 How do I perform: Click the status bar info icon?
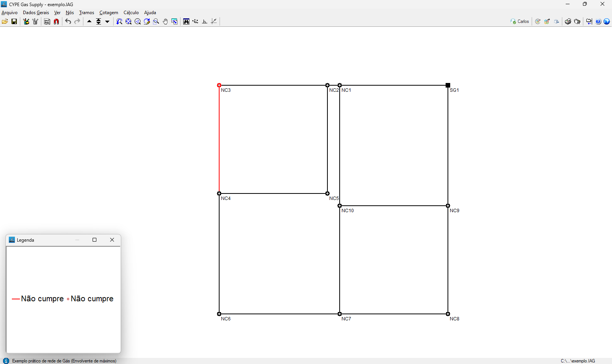[x=6, y=361]
